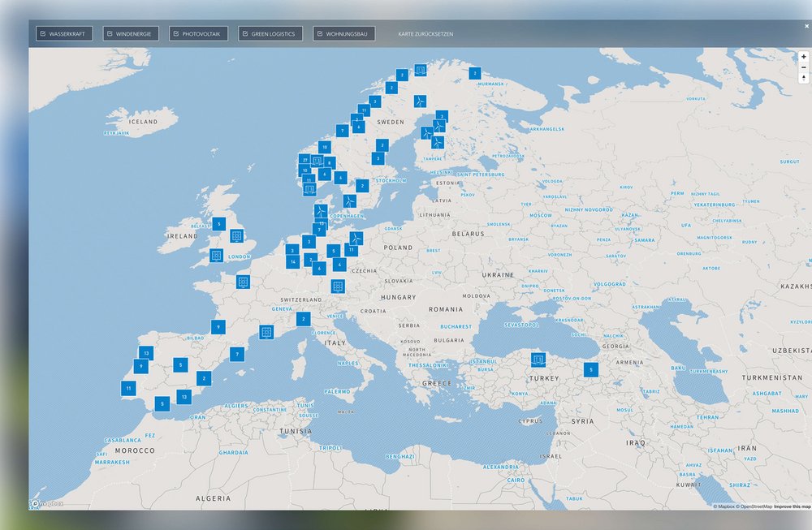Image resolution: width=812 pixels, height=530 pixels.
Task: Open cluster 7 near Barcelona coast
Action: [236, 354]
